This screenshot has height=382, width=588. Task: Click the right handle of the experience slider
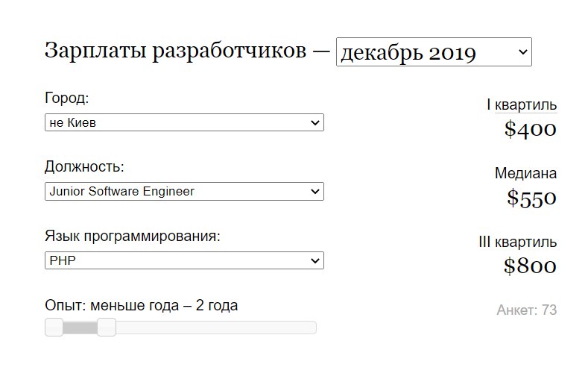[107, 328]
